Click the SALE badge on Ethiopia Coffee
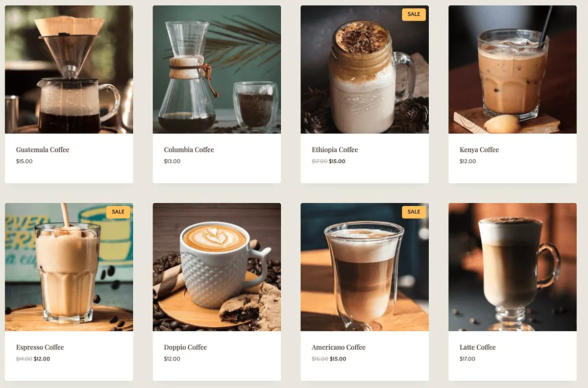The width and height of the screenshot is (588, 388). point(414,14)
